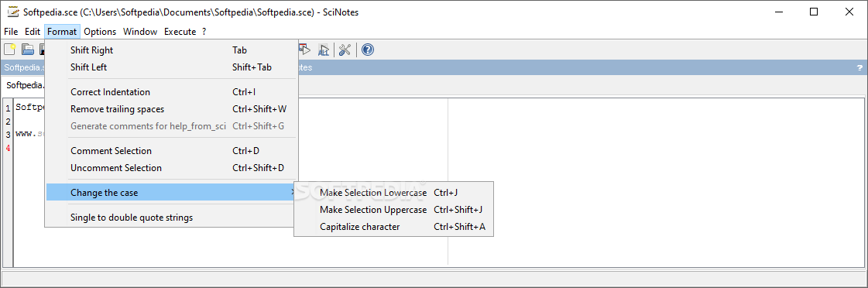
Task: Open the ? help menu
Action: pyautogui.click(x=204, y=32)
